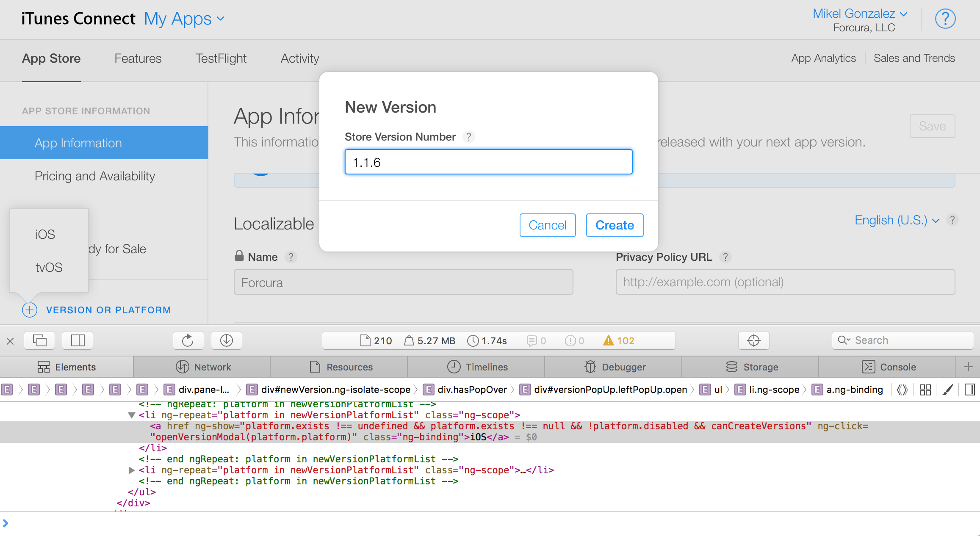Expand the collapsed li ng-repeat element
980x536 pixels.
point(131,470)
